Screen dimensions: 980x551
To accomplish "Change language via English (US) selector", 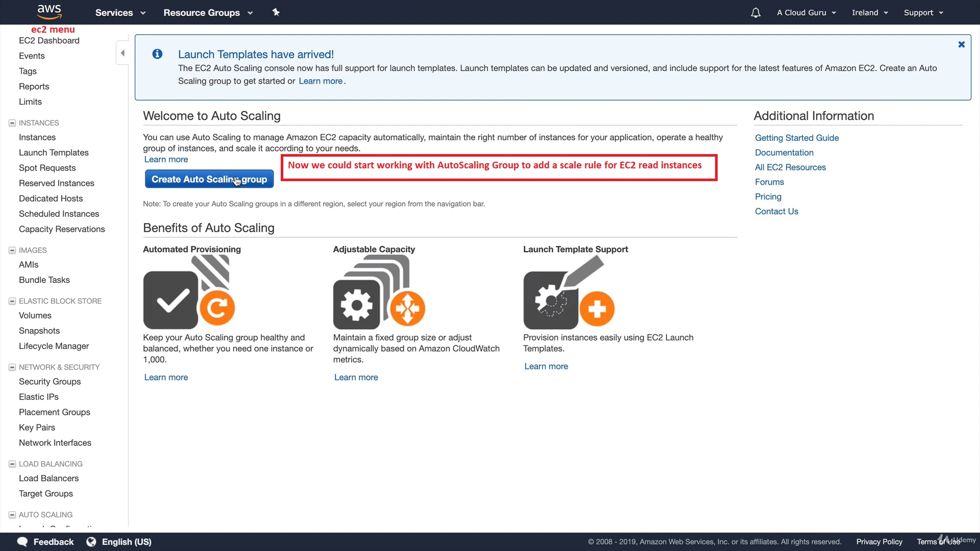I will click(126, 542).
